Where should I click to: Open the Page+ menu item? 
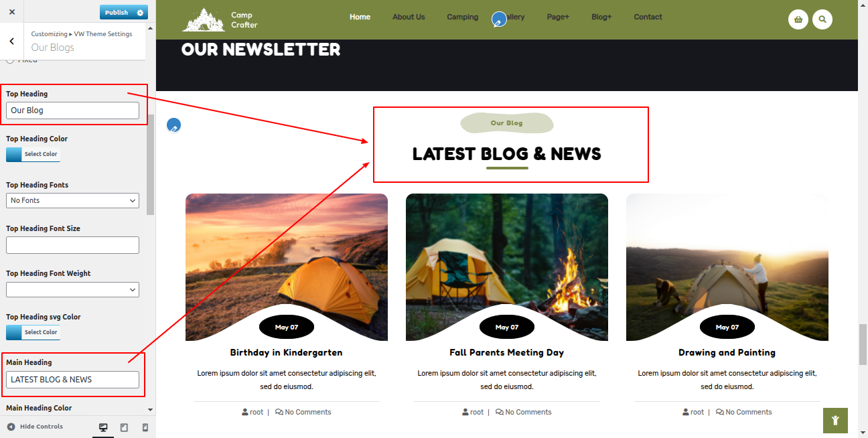558,17
